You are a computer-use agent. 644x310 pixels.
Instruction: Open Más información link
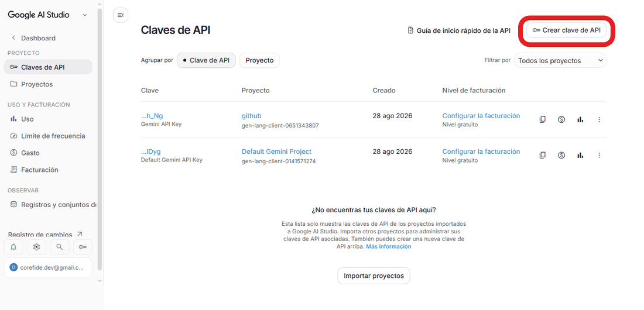pyautogui.click(x=389, y=246)
